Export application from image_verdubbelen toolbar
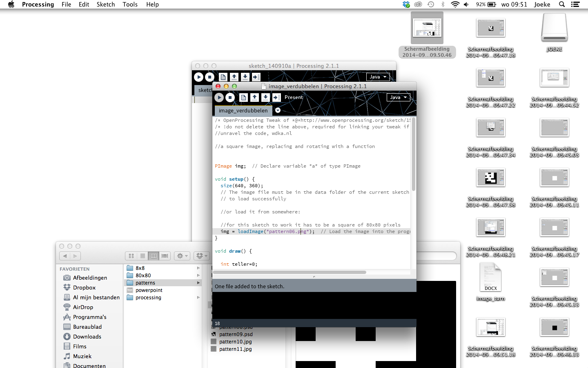The image size is (588, 368). coord(276,97)
